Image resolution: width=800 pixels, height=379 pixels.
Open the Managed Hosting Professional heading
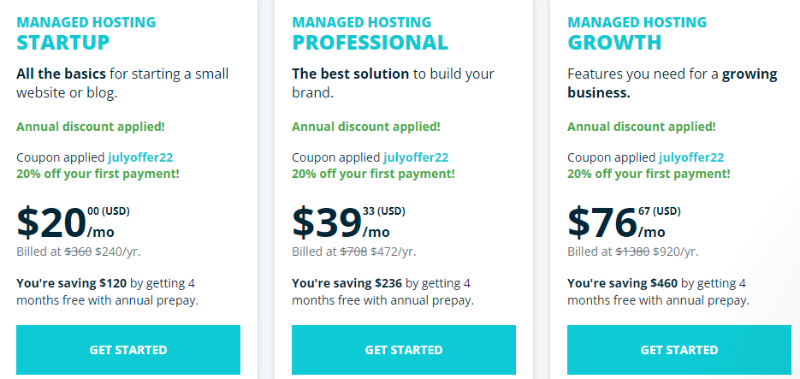pos(370,34)
